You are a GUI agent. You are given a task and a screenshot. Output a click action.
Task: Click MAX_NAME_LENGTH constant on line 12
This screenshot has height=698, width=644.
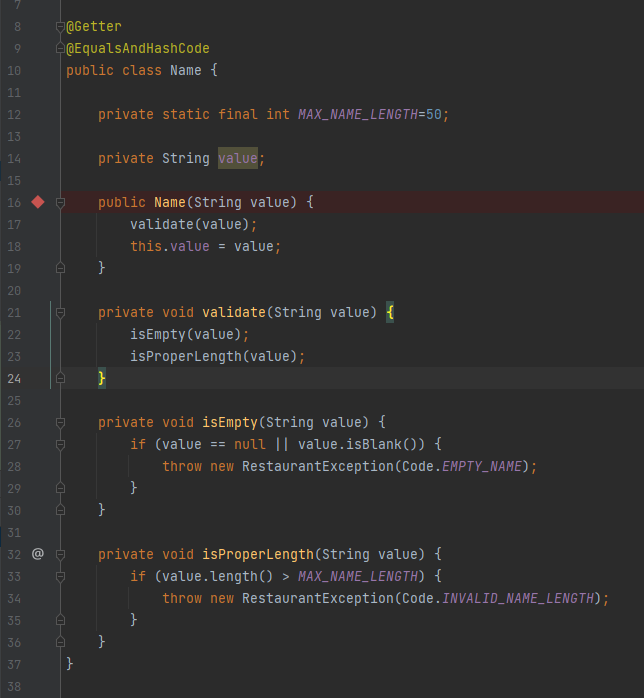pyautogui.click(x=358, y=114)
